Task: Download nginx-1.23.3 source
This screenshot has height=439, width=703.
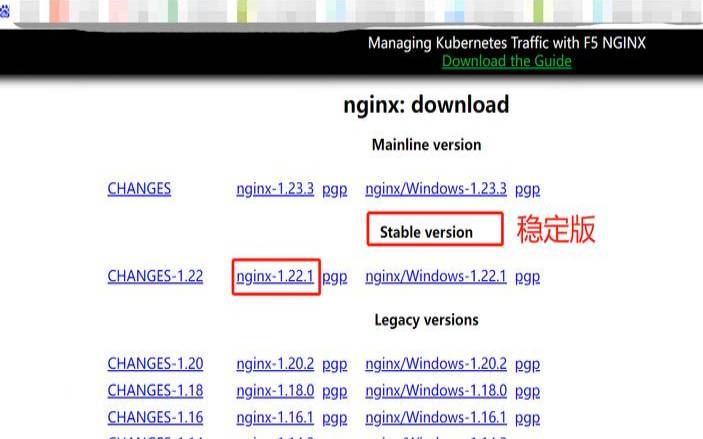Action: (x=275, y=189)
